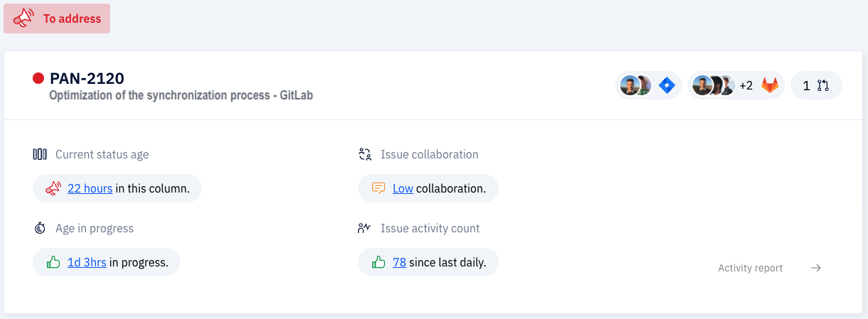Open the GitLab fox icon
The width and height of the screenshot is (868, 319).
(770, 86)
